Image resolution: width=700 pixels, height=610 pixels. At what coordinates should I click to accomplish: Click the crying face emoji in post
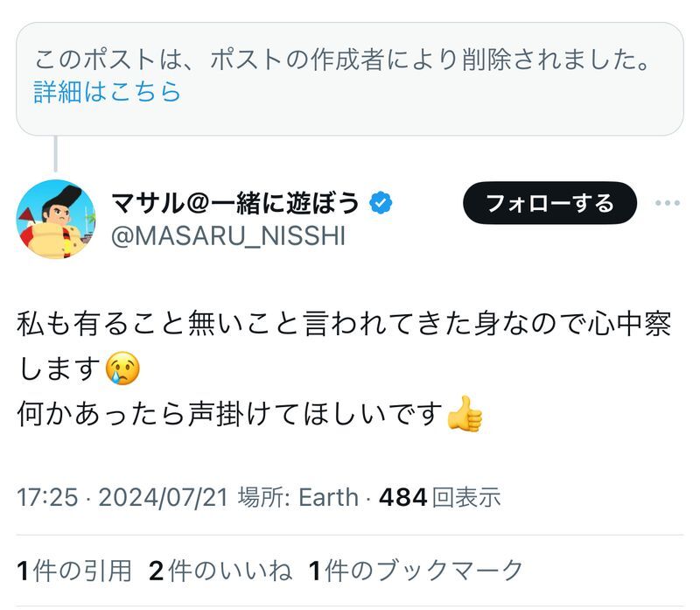pos(122,368)
